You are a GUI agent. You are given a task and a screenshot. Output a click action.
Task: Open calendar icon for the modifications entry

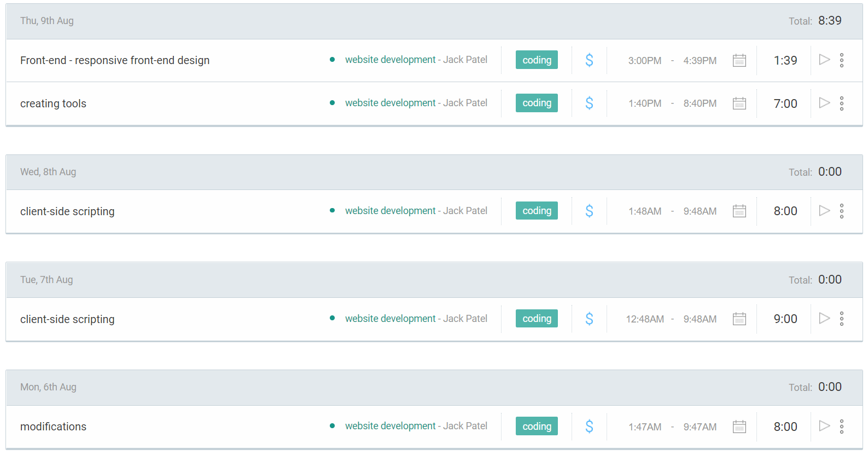pyautogui.click(x=739, y=426)
